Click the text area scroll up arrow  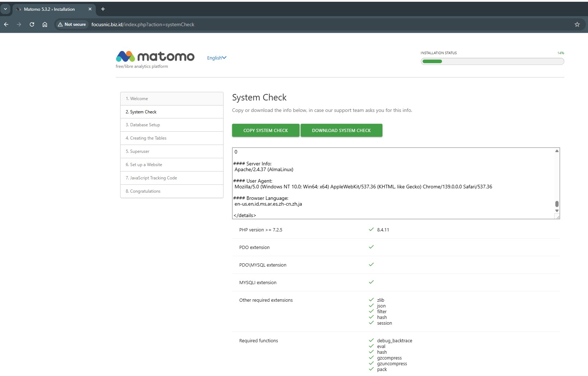[x=557, y=151]
